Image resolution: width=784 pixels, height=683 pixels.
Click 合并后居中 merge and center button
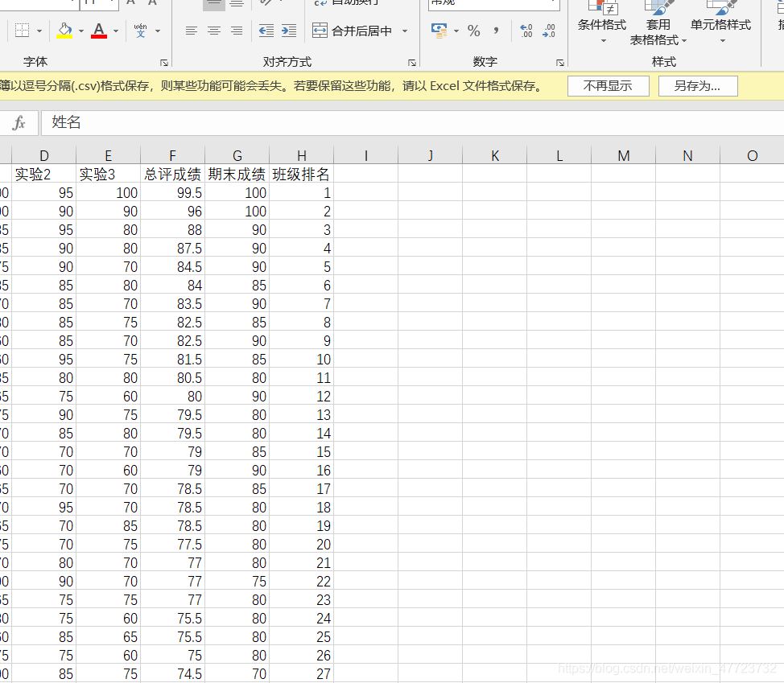point(352,31)
